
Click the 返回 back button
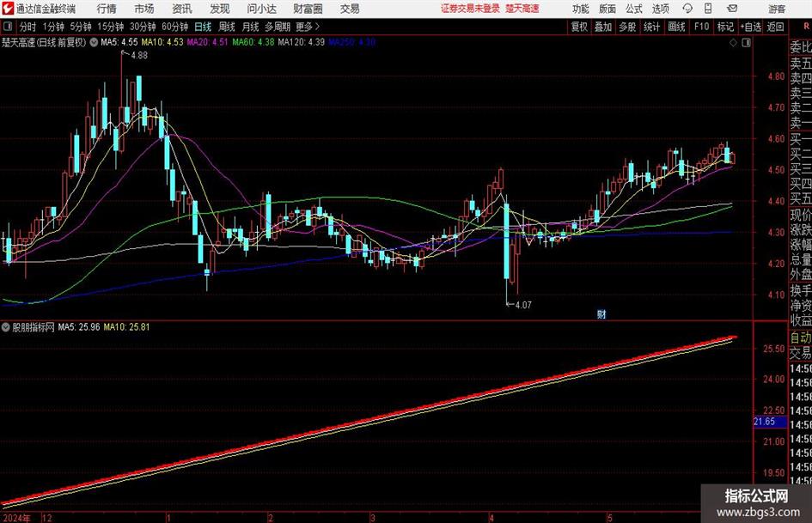775,27
